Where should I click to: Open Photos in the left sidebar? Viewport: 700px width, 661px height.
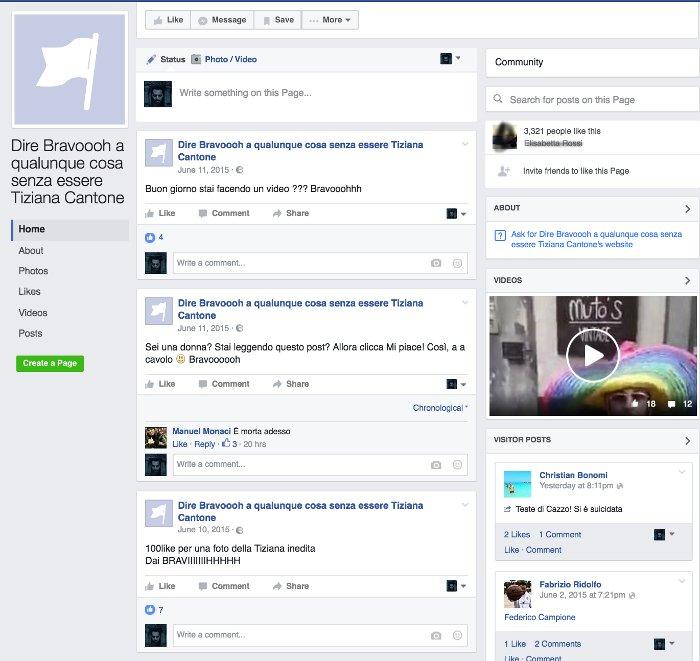[x=33, y=271]
